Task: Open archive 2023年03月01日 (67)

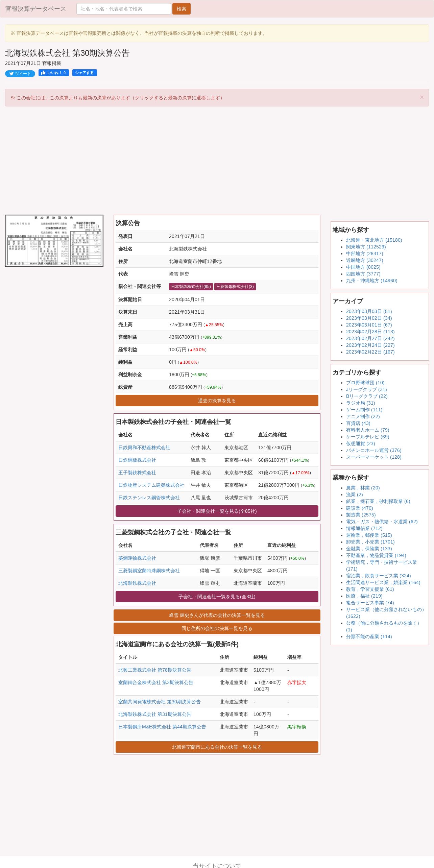Action: point(369,325)
